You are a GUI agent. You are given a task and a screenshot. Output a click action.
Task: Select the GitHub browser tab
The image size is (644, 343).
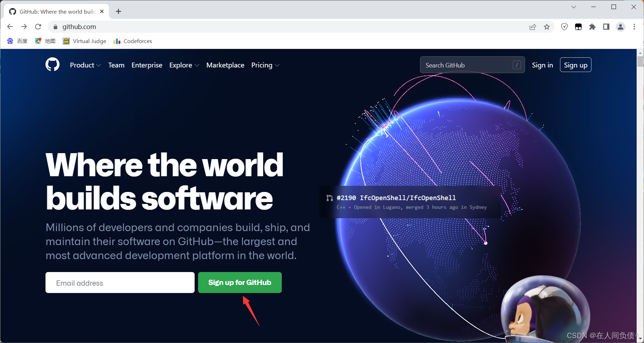click(57, 12)
